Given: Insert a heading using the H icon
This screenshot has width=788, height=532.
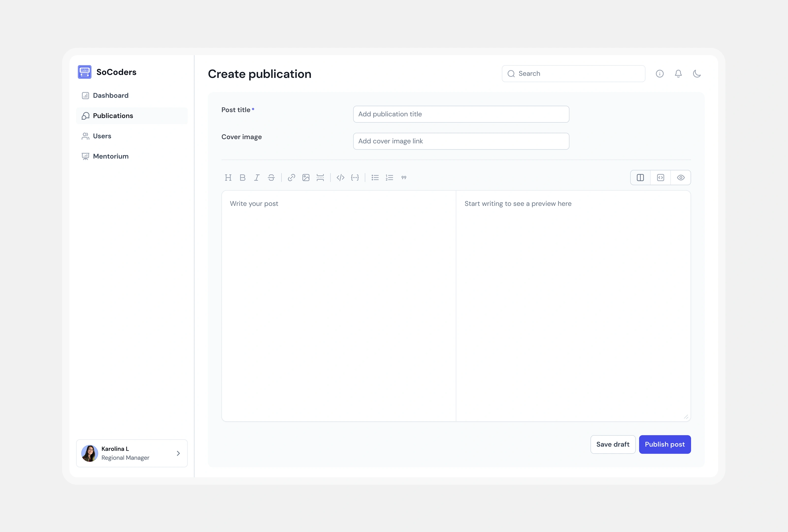Looking at the screenshot, I should point(228,178).
